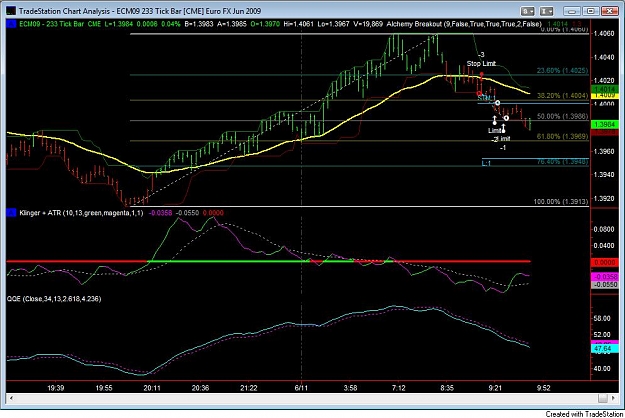Viewport: 625px width, 418px height.
Task: Click the 76.40% (1.3948) Fibonacci label
Action: 562,161
